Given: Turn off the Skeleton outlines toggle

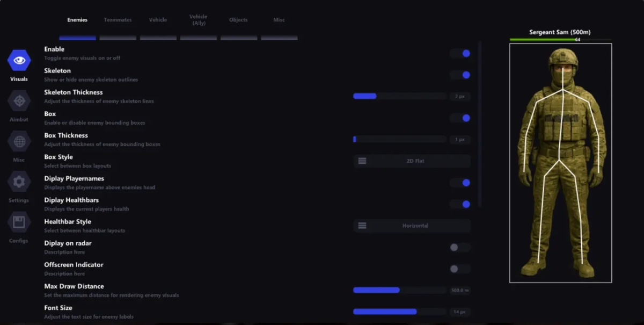Looking at the screenshot, I should pyautogui.click(x=460, y=75).
